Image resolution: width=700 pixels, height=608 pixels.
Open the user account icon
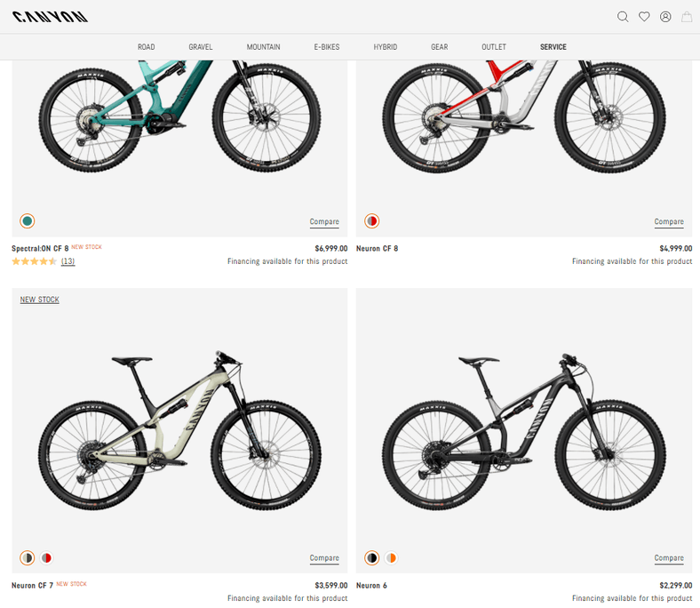tap(665, 17)
